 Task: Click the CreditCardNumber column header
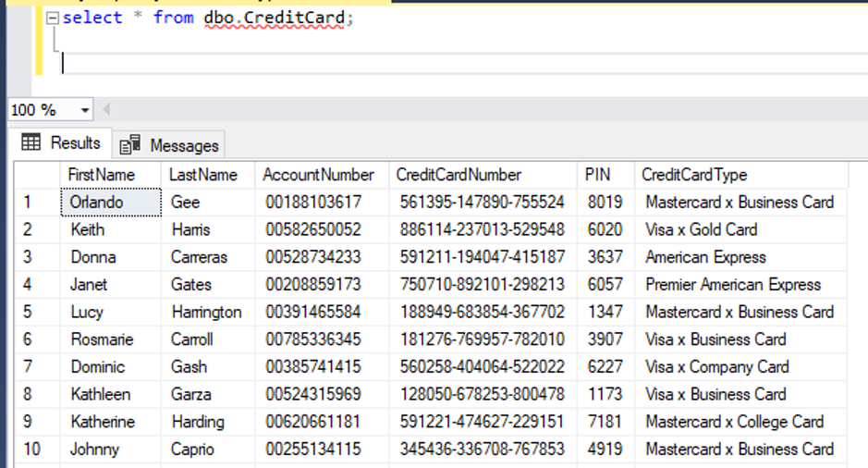458,175
